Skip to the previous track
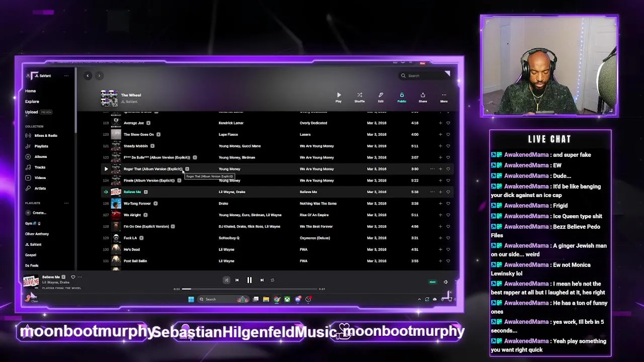Image resolution: width=644 pixels, height=362 pixels. [237, 280]
